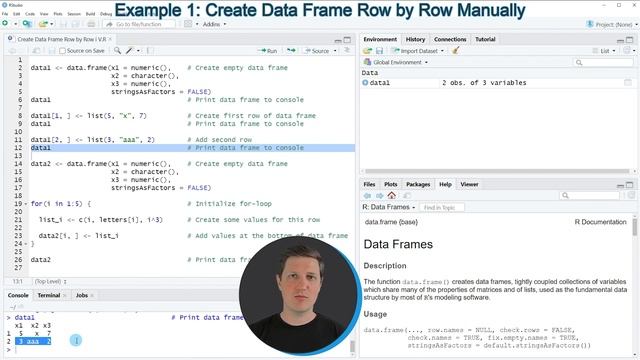The width and height of the screenshot is (640, 360).
Task: Click the Help pane vertical scrollbar
Action: [635, 227]
